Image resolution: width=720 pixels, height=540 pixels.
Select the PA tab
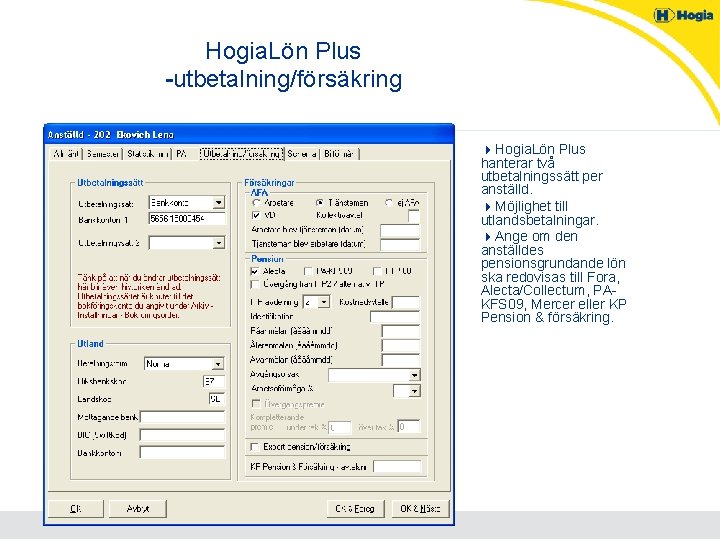(x=181, y=154)
